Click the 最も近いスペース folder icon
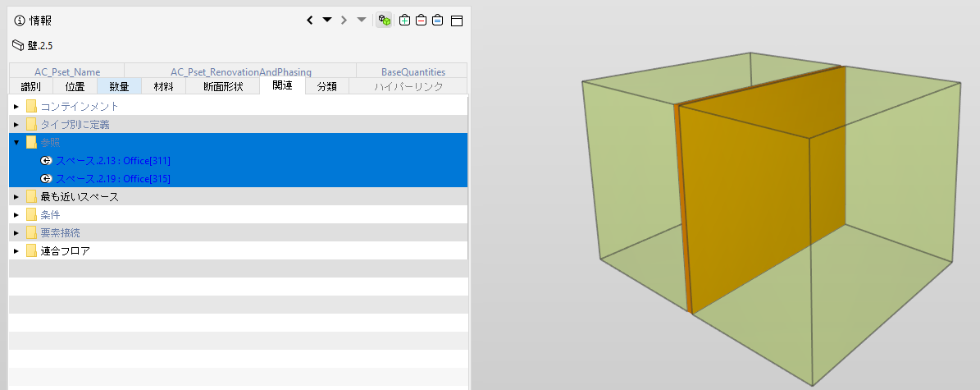The width and height of the screenshot is (980, 390). click(31, 196)
